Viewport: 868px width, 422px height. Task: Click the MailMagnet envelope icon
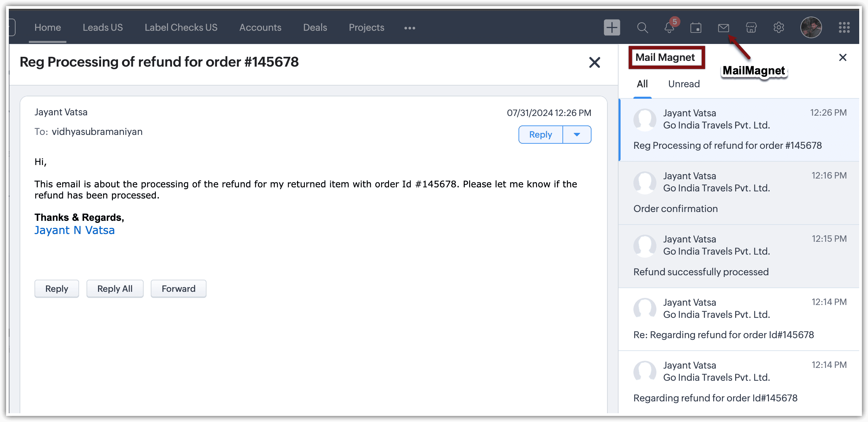(723, 27)
